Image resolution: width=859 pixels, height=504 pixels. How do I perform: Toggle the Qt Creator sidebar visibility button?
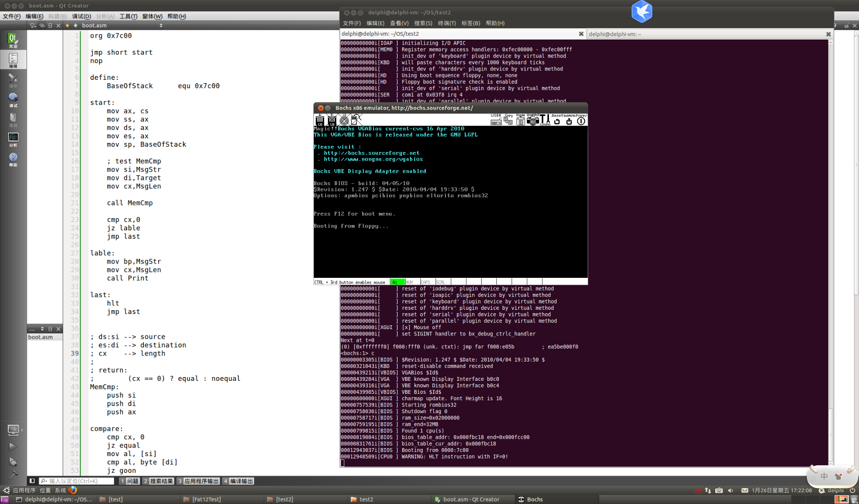click(32, 481)
